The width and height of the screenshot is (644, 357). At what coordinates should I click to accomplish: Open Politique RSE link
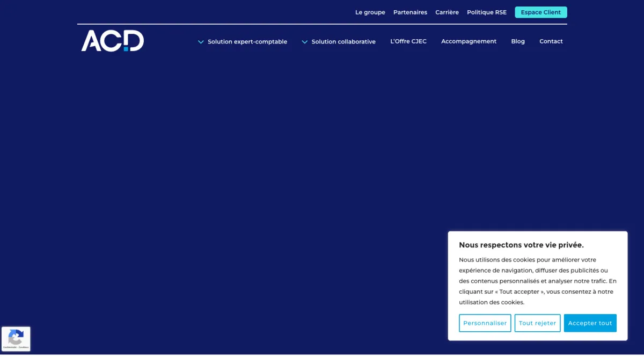click(x=487, y=12)
